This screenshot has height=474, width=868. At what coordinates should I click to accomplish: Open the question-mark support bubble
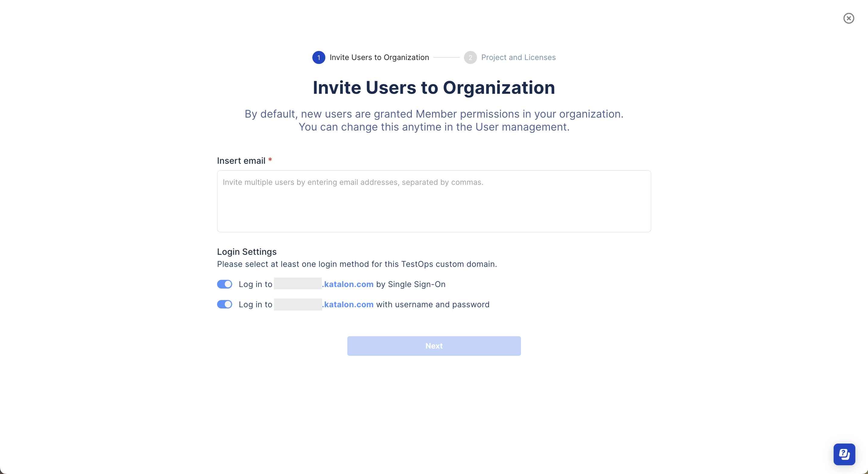pyautogui.click(x=844, y=454)
